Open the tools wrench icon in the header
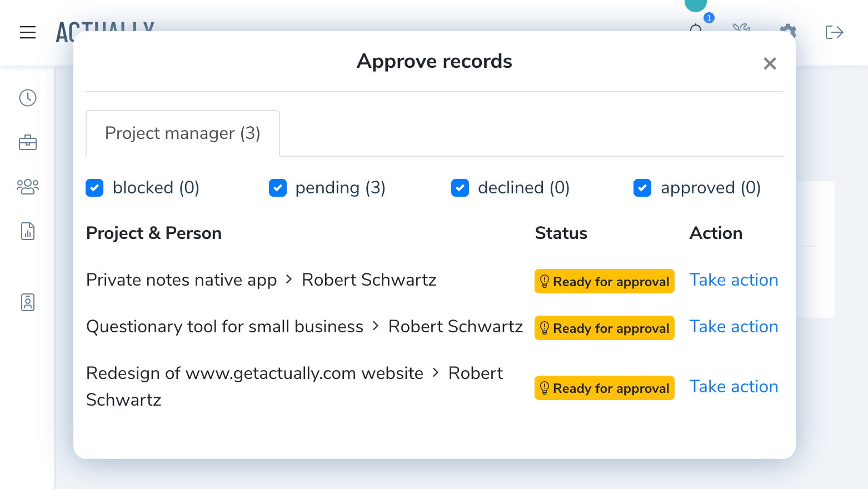This screenshot has height=489, width=868. pyautogui.click(x=741, y=29)
